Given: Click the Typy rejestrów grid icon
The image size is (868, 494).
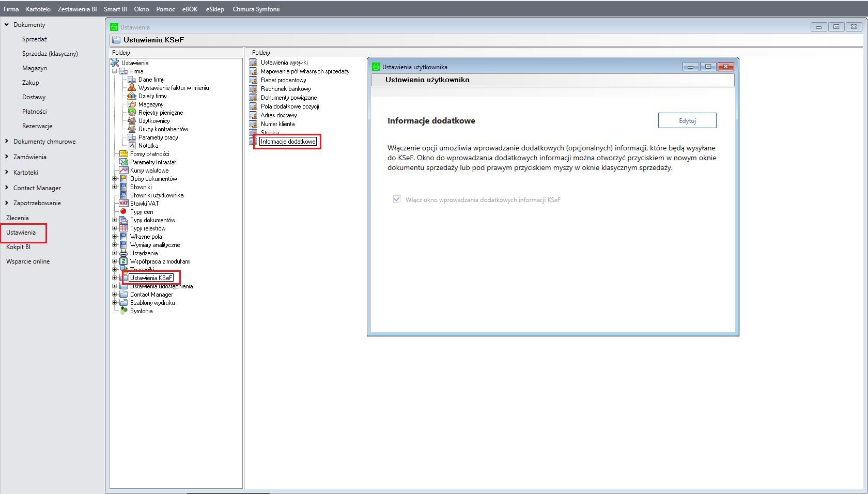Looking at the screenshot, I should (x=123, y=228).
